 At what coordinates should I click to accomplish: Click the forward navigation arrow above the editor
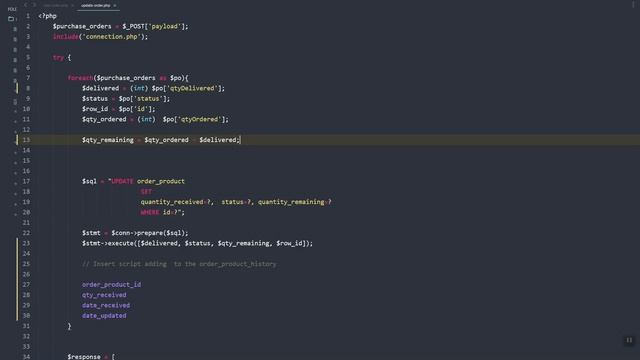tap(34, 5)
